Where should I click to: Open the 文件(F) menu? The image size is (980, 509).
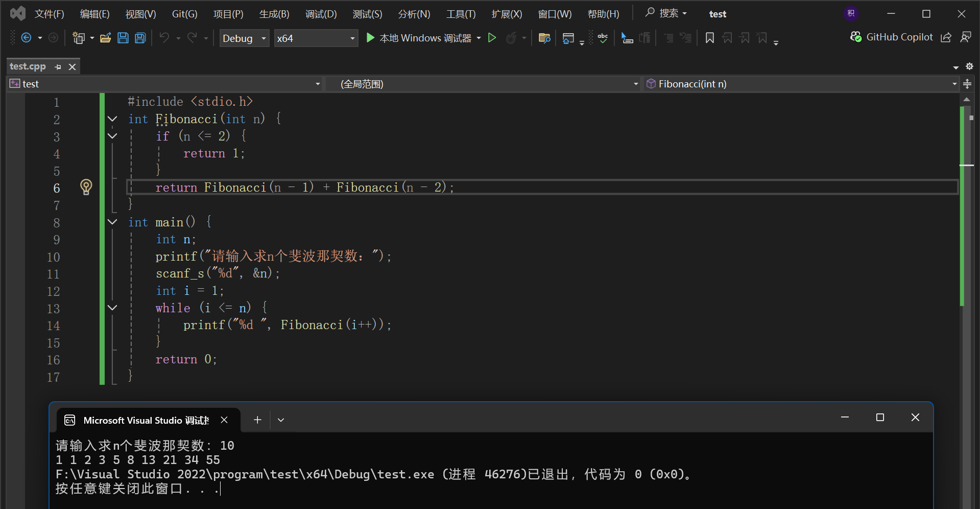point(50,14)
